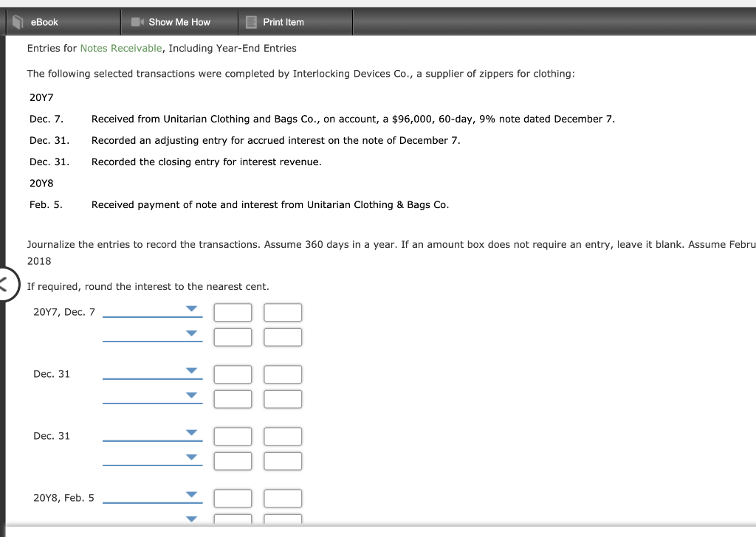Viewport: 756px width, 537px height.
Task: Click credit box on 20Y7, Dec. 7 first line
Action: [283, 313]
